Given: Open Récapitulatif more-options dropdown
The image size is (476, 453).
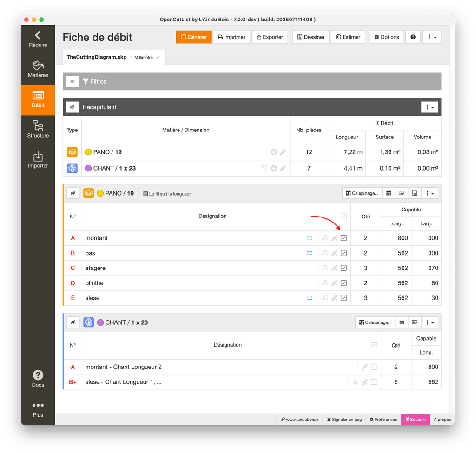Looking at the screenshot, I should [430, 107].
